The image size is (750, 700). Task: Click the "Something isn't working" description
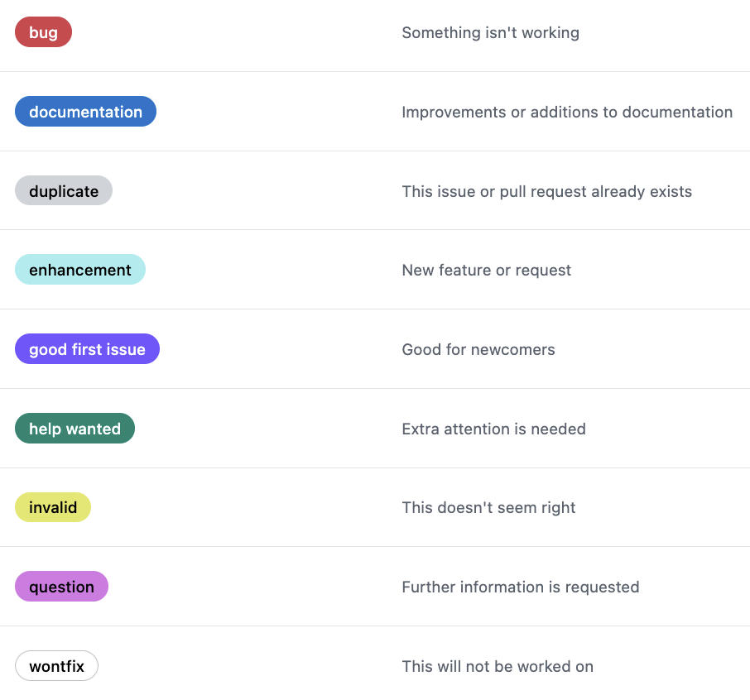tap(490, 33)
